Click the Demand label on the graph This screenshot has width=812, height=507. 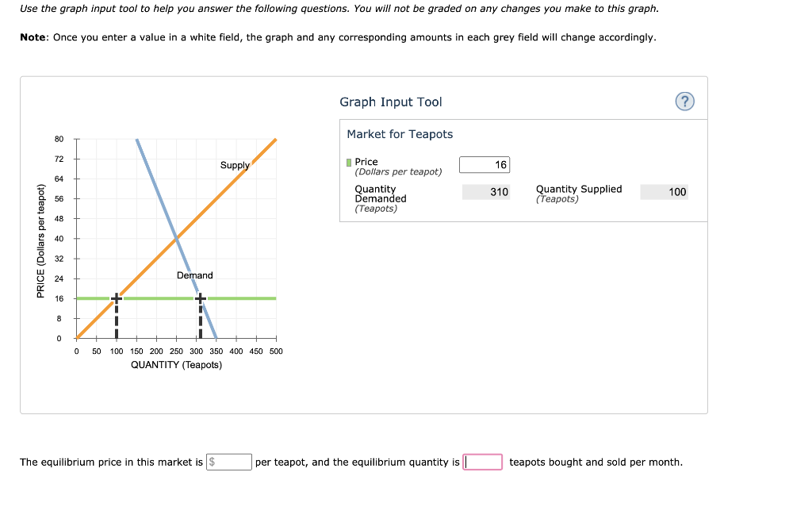(x=194, y=275)
